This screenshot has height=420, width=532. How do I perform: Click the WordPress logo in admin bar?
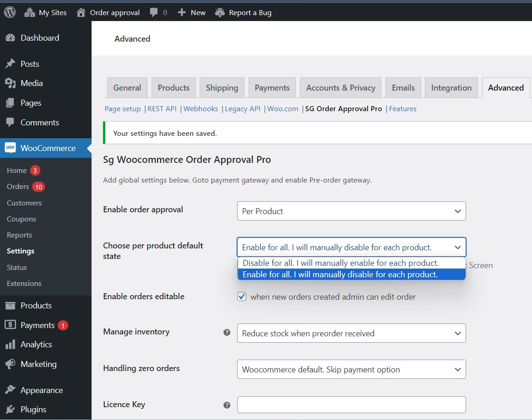(x=9, y=12)
